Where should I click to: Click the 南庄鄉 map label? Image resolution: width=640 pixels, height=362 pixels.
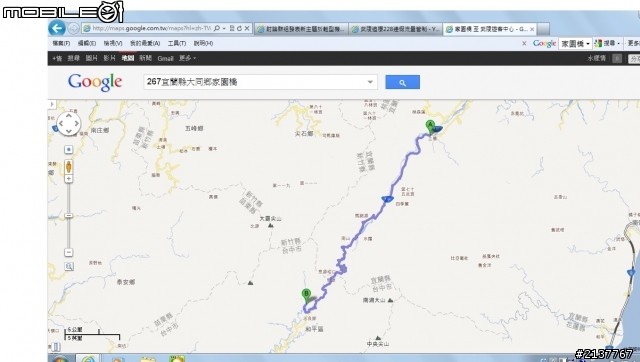(x=100, y=130)
